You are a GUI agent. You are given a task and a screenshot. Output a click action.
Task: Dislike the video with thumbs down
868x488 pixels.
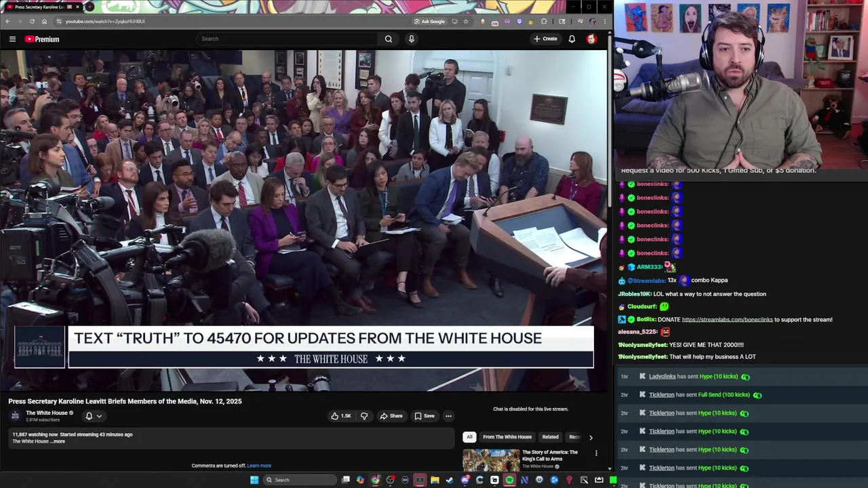click(364, 416)
